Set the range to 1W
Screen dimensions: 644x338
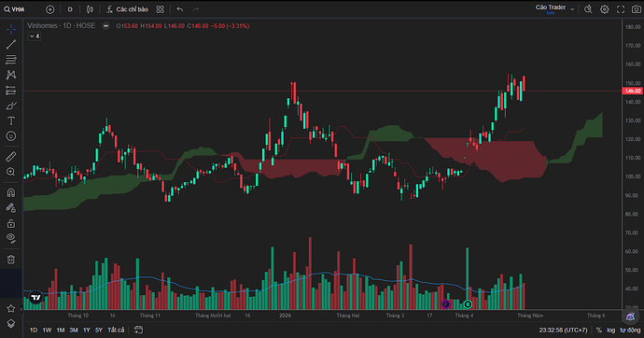47,330
